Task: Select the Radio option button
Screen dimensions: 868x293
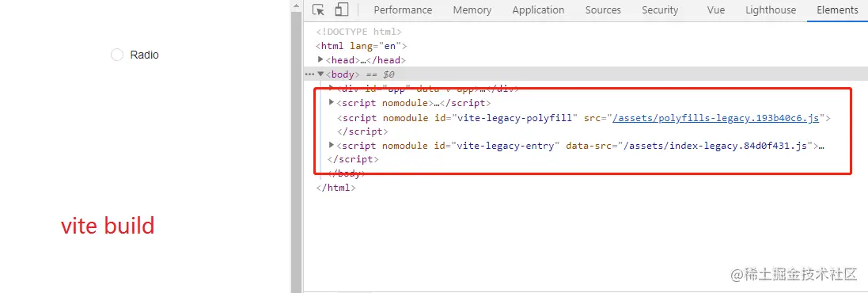Action: pyautogui.click(x=117, y=55)
